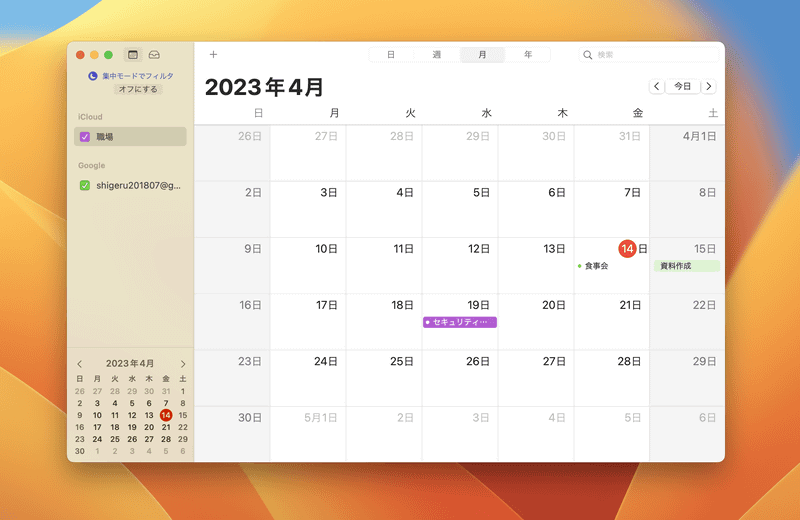Open the 資料作成 event on the 15th
This screenshot has height=520, width=800.
pos(687,266)
